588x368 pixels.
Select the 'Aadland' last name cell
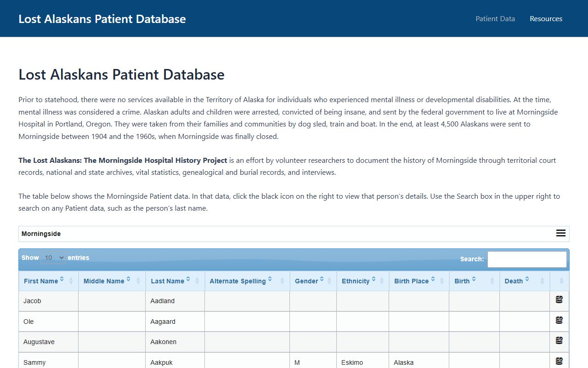(175, 301)
